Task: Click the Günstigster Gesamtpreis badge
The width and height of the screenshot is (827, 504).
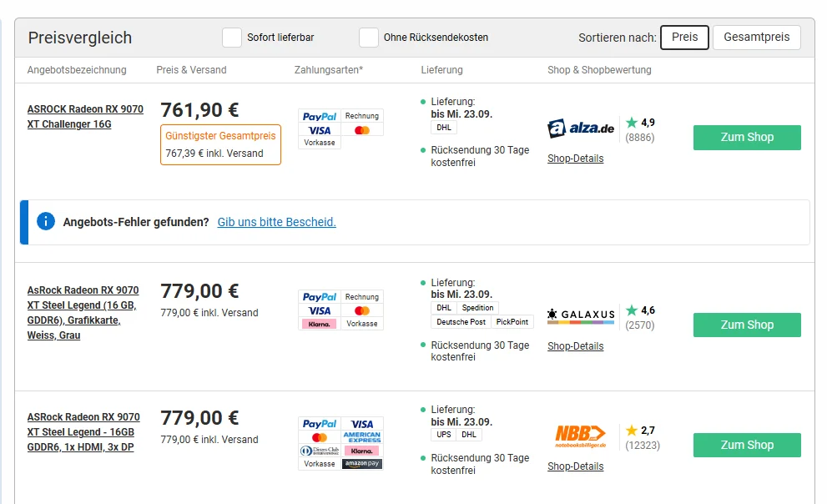Action: [220, 144]
